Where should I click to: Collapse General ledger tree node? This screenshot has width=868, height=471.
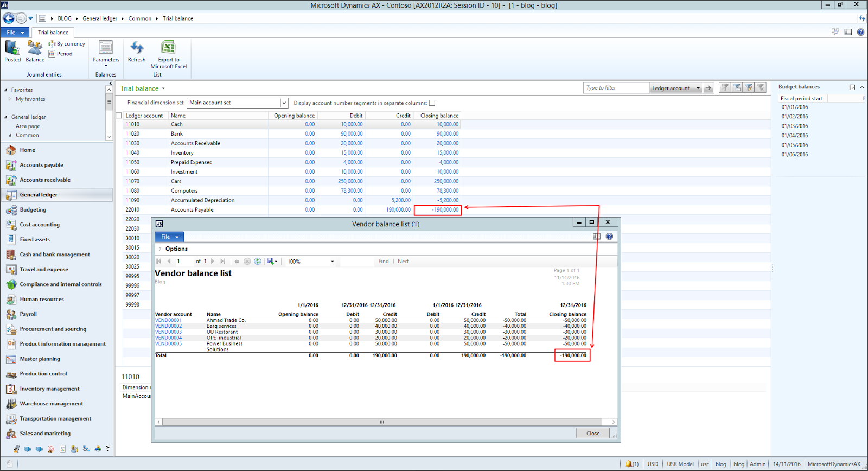pyautogui.click(x=6, y=117)
